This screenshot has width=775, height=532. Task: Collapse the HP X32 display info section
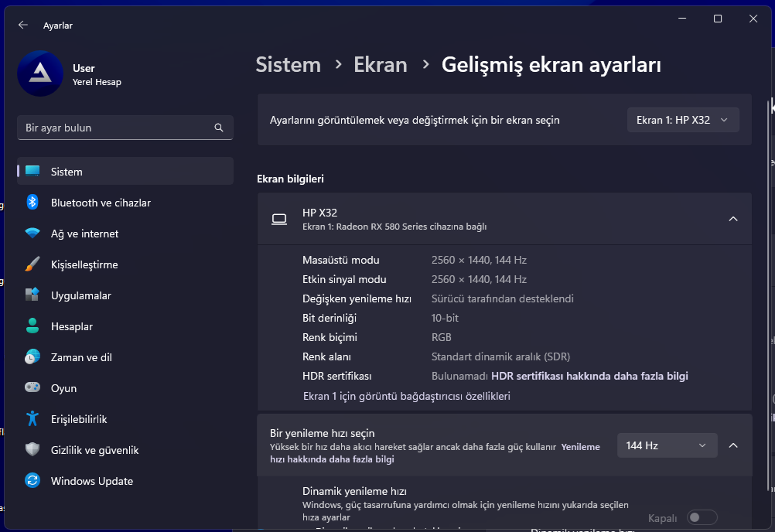[x=733, y=219]
